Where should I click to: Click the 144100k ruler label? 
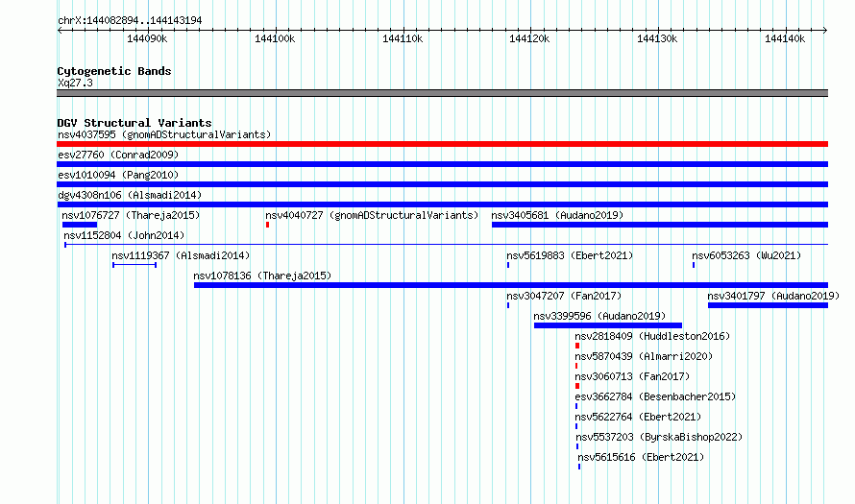tap(275, 38)
